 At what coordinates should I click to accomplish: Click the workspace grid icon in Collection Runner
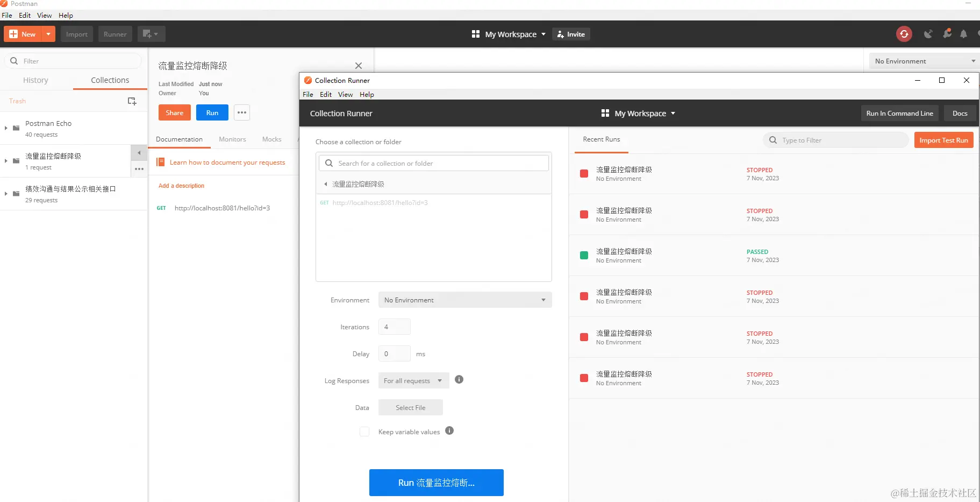pyautogui.click(x=605, y=113)
